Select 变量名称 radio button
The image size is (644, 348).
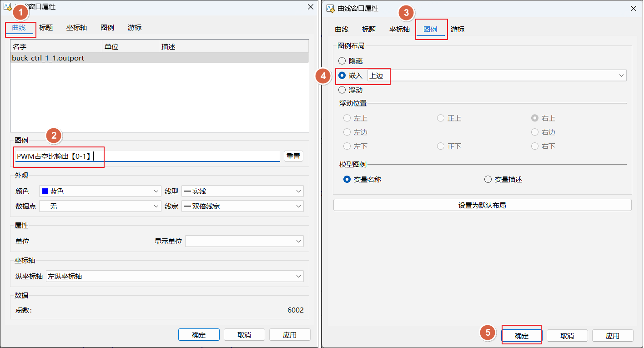click(x=347, y=179)
